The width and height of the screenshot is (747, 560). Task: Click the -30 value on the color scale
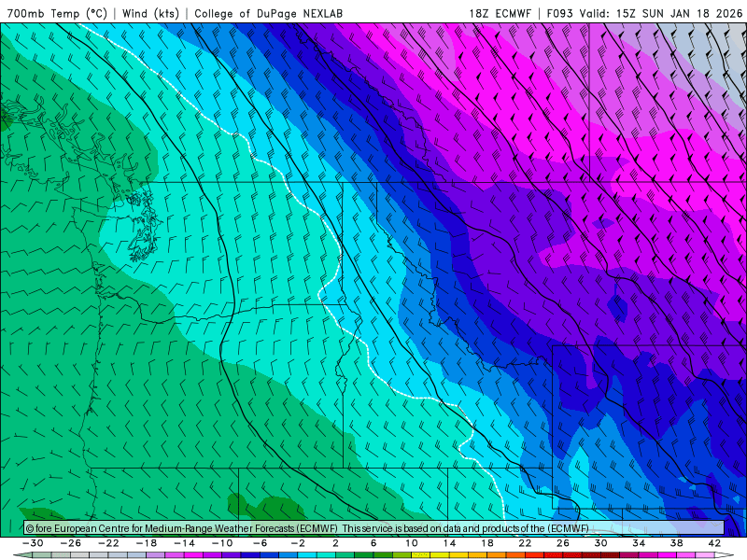point(33,543)
